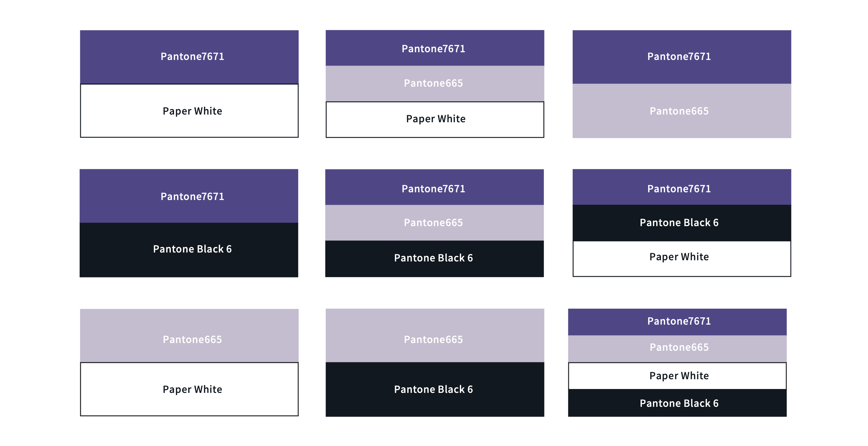Pick Pantone Black 6 in the bottom-right palette
868x446 pixels.
click(x=677, y=403)
